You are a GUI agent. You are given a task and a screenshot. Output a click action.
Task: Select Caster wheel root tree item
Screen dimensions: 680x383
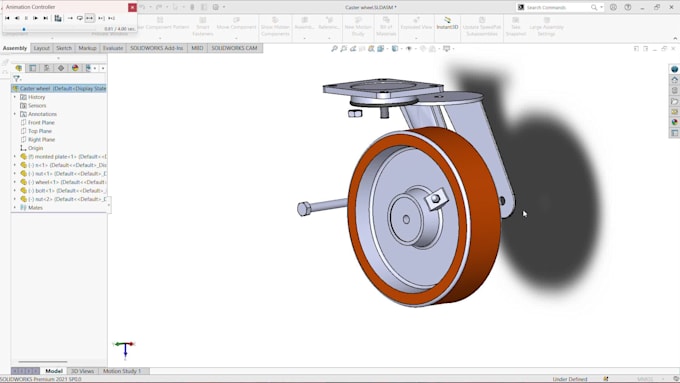click(x=59, y=88)
